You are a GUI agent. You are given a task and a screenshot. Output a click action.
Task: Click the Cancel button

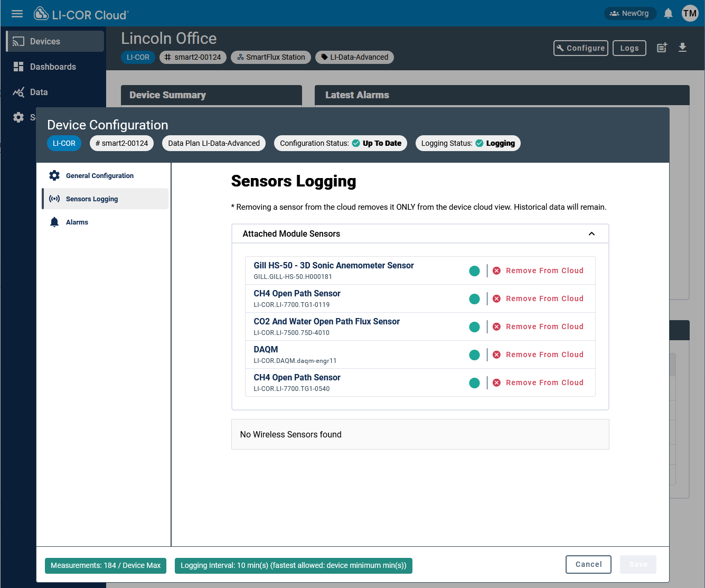(588, 564)
